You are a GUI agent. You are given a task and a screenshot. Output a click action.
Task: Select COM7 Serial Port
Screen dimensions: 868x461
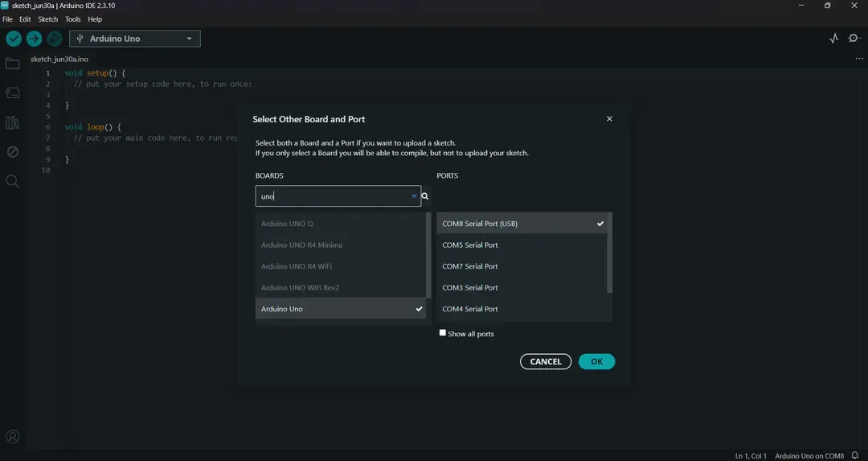coord(522,266)
